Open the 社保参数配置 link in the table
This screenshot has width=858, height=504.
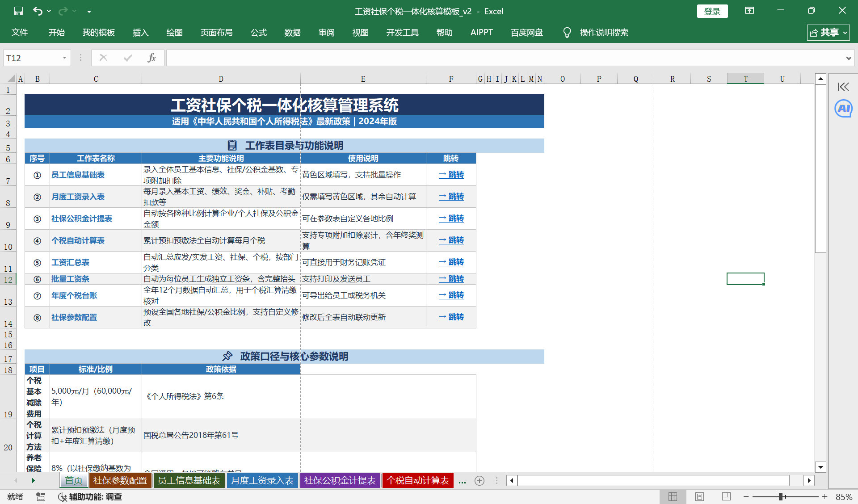coord(74,317)
